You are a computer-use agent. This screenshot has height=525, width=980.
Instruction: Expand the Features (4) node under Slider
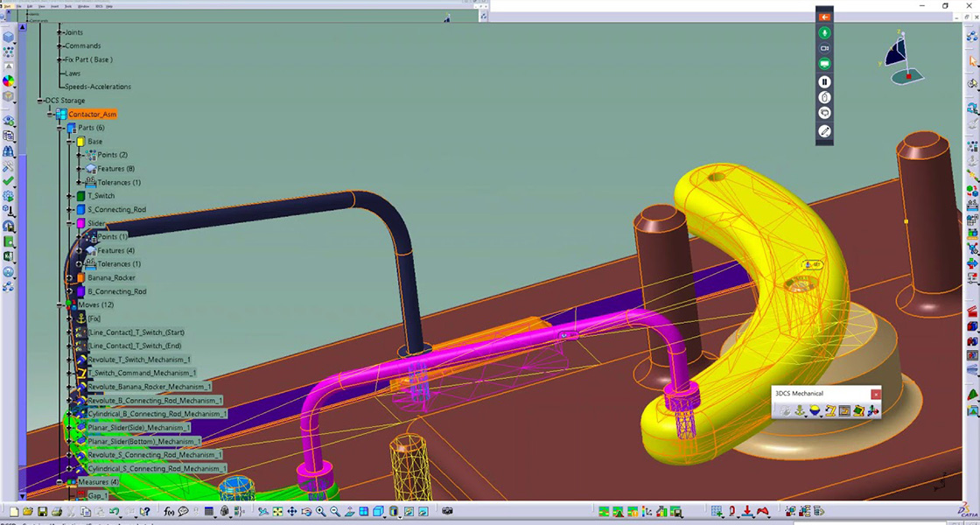click(78, 250)
